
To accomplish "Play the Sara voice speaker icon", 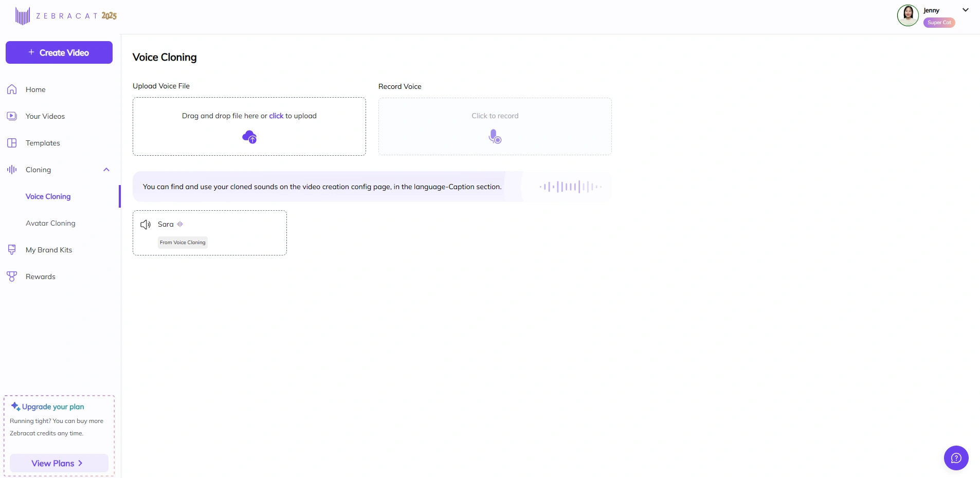I will pyautogui.click(x=146, y=224).
